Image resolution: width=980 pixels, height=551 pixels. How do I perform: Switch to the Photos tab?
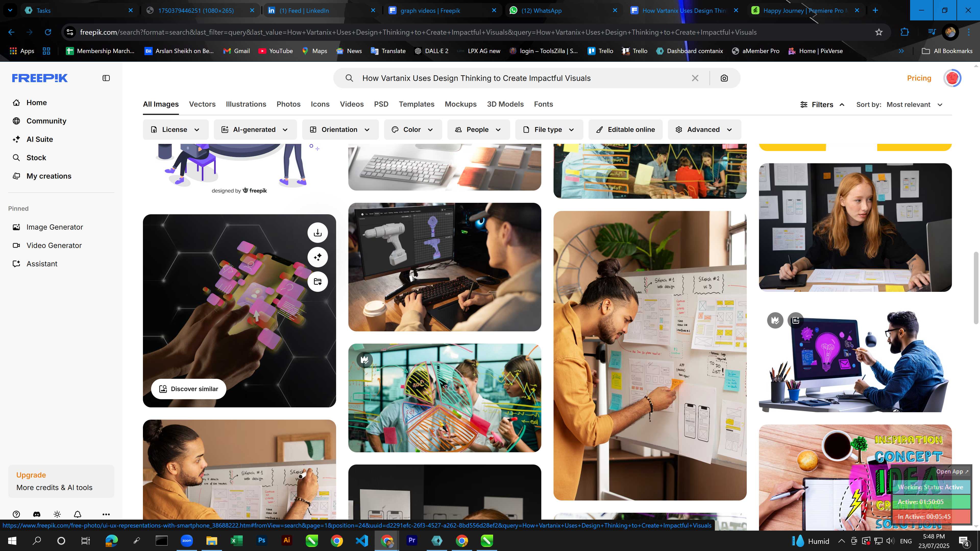click(288, 104)
